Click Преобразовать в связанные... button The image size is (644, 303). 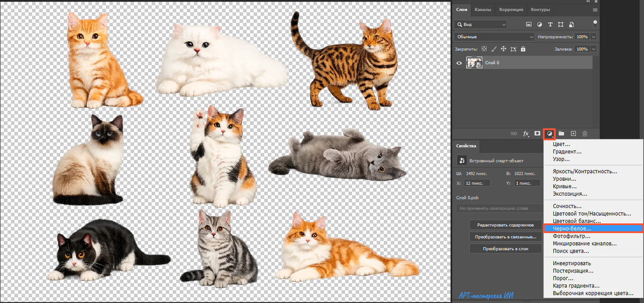[506, 237]
